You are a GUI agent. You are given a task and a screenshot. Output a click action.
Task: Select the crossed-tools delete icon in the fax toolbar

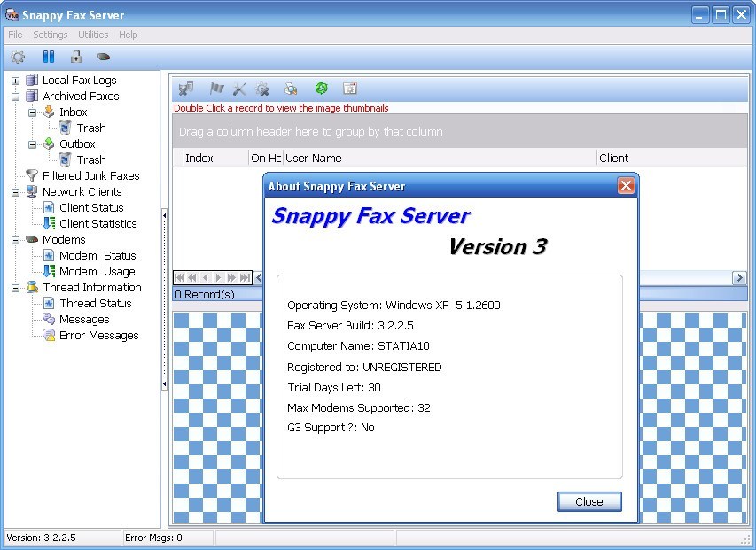click(x=238, y=89)
